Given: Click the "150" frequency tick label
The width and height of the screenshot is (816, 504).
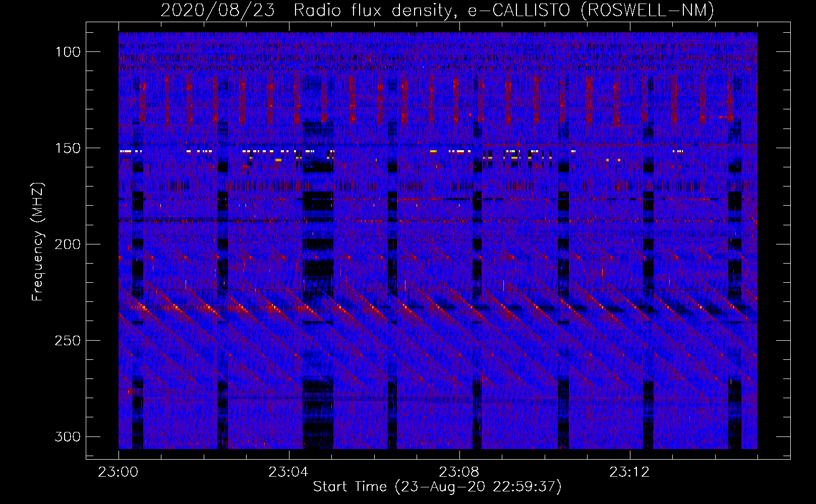Looking at the screenshot, I should 68,148.
